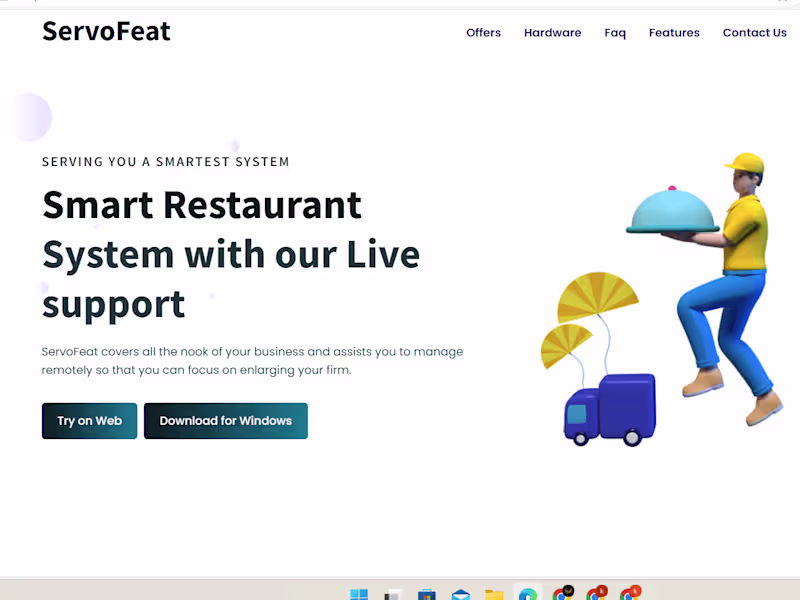Open File Explorer folder icon
800x600 pixels.
494,595
